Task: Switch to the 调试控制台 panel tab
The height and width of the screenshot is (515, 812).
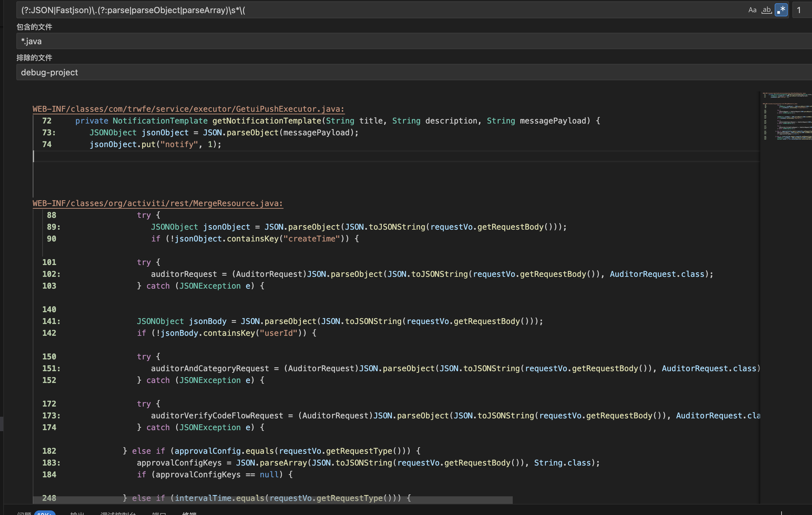Action: [118, 513]
